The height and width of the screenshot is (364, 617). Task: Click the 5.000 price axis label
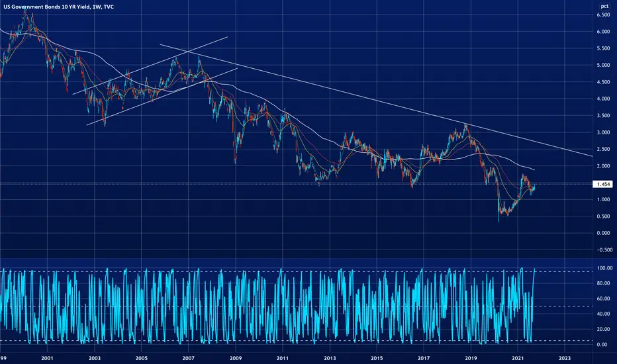(x=603, y=65)
